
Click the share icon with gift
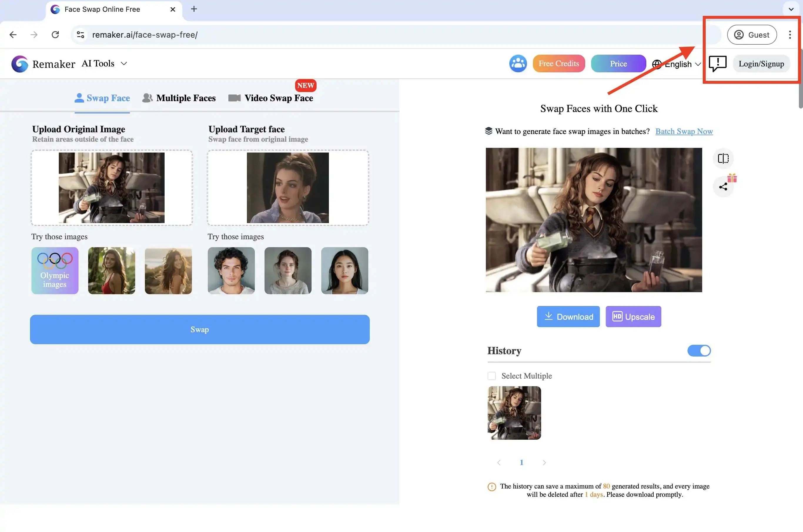click(x=723, y=186)
